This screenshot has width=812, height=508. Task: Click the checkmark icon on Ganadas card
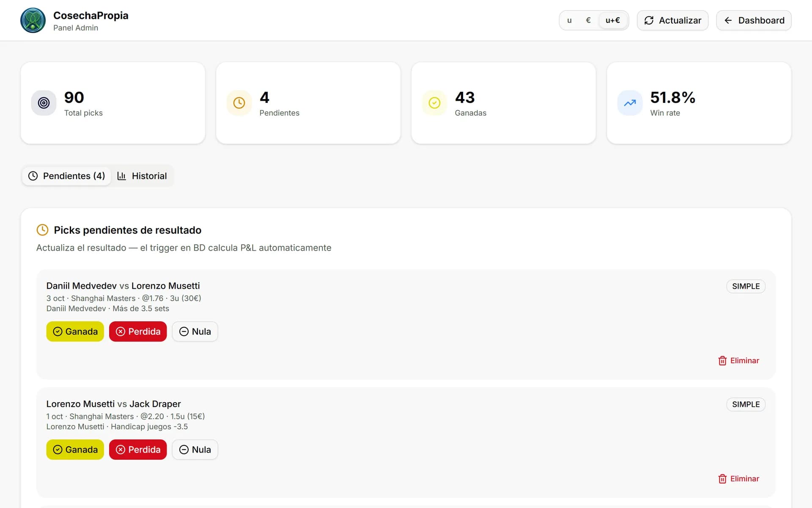(x=434, y=103)
